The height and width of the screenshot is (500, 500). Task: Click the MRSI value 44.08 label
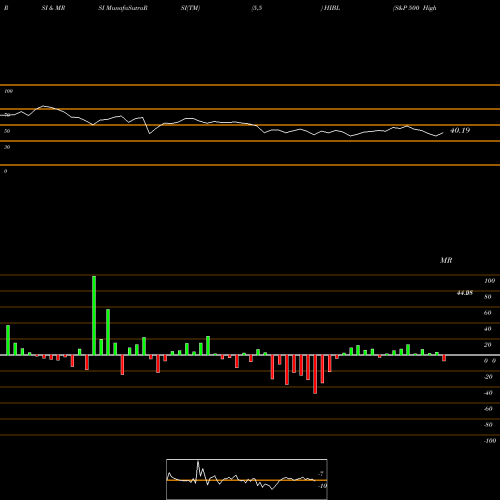465,293
